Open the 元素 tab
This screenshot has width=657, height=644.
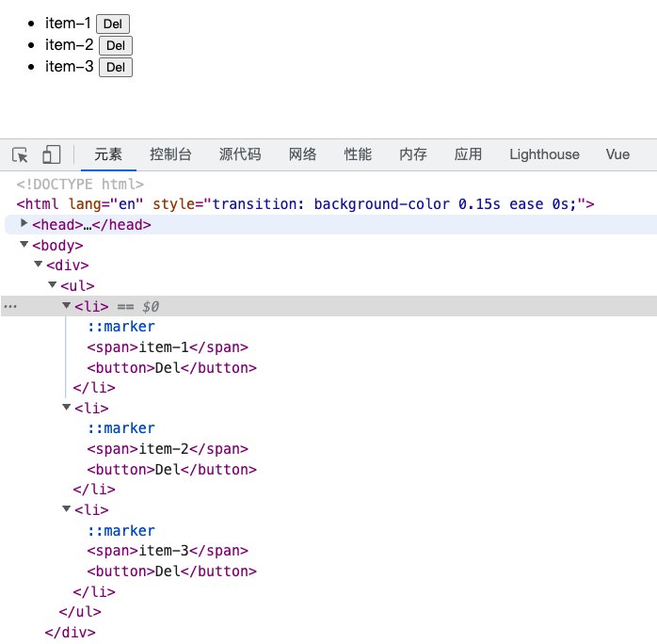click(108, 154)
